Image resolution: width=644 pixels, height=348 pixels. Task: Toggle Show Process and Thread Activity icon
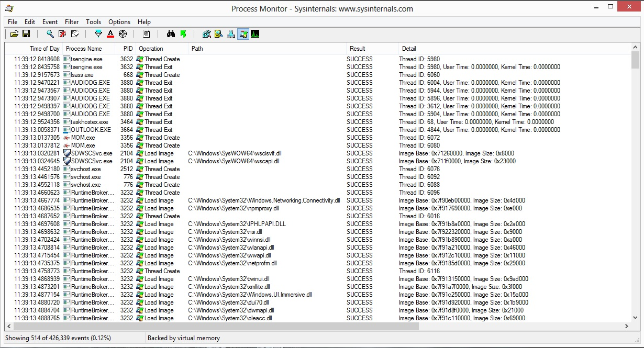[243, 34]
